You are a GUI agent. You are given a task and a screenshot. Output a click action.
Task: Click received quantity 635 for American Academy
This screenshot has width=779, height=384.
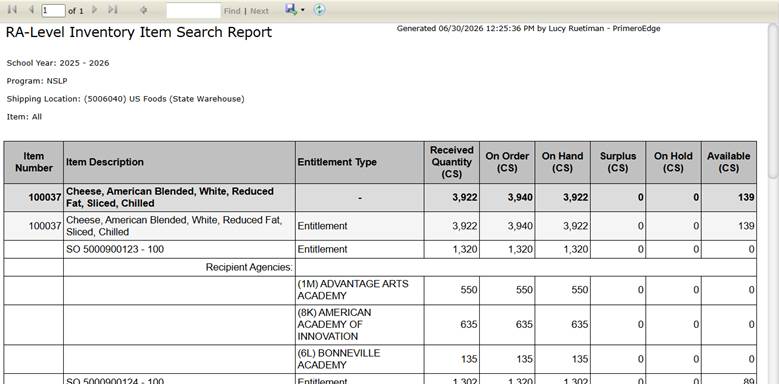click(x=468, y=325)
